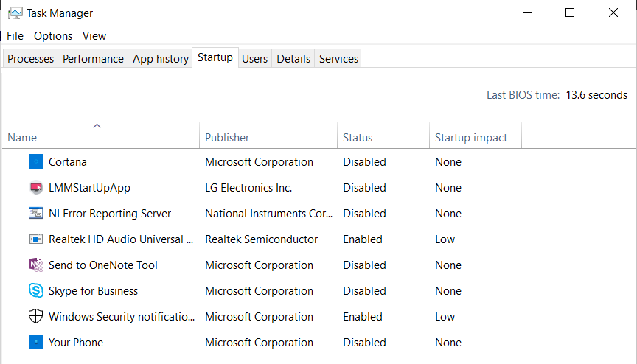This screenshot has width=637, height=364.
Task: Sort by Startup impact column header
Action: [471, 137]
